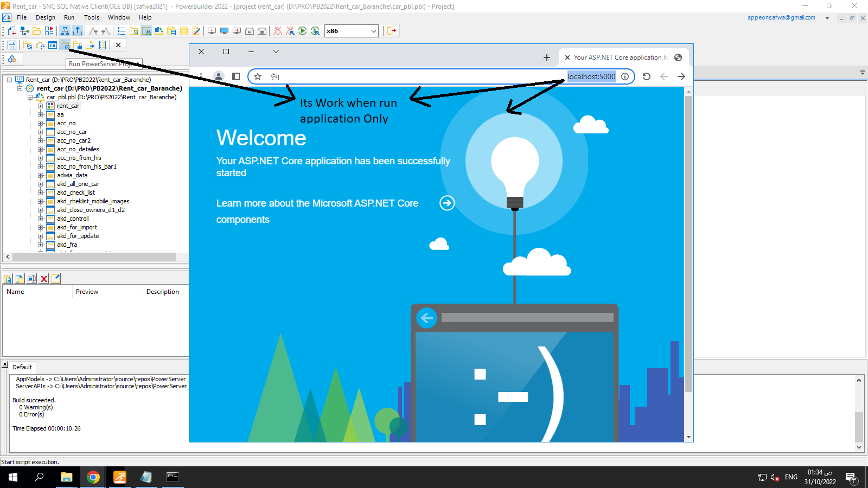Screen dimensions: 868x488
Task: Close the ASP.NET Core browser tab
Action: click(x=567, y=57)
